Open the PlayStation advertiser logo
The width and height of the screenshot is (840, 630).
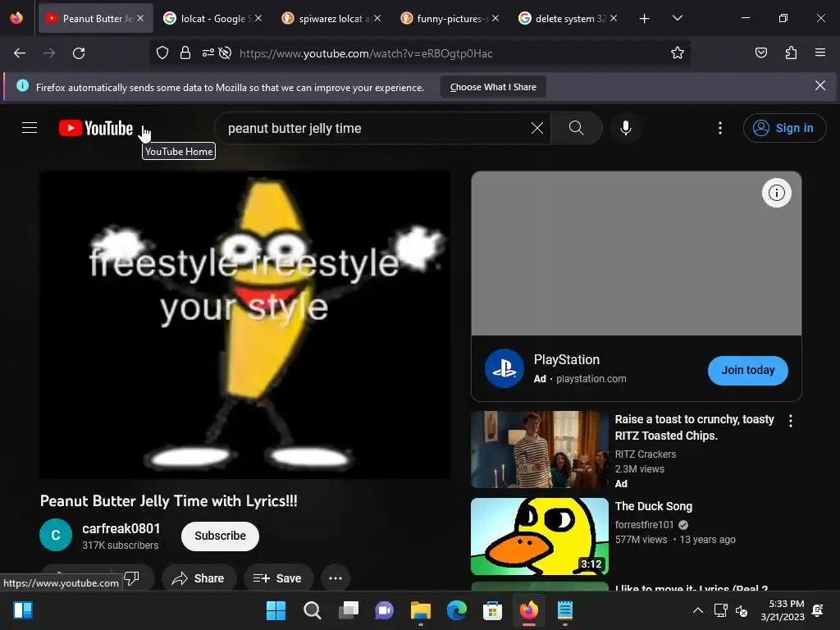[504, 368]
